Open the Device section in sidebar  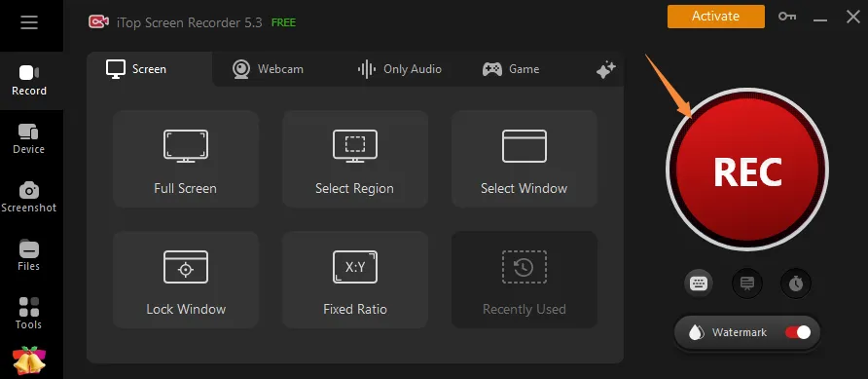pos(29,139)
